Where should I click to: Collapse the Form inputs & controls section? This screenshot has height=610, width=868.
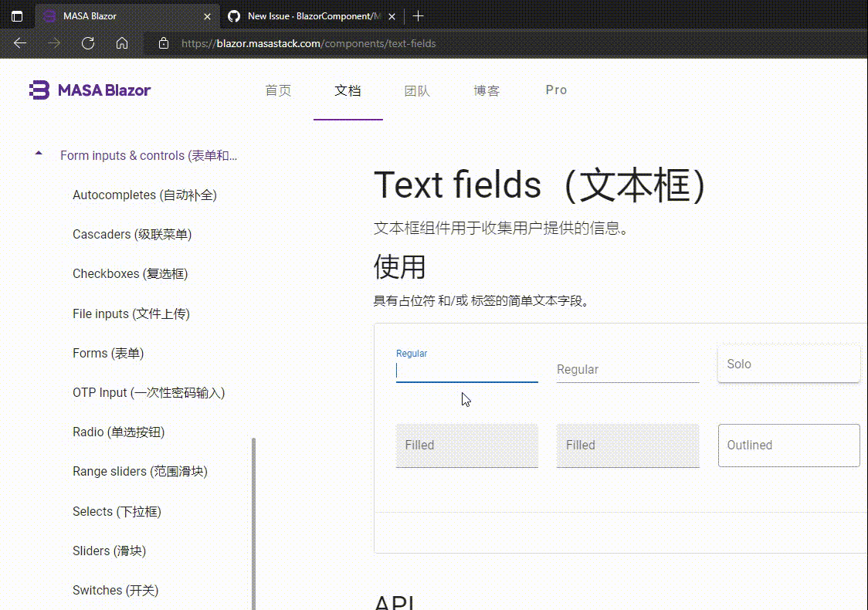(x=39, y=152)
